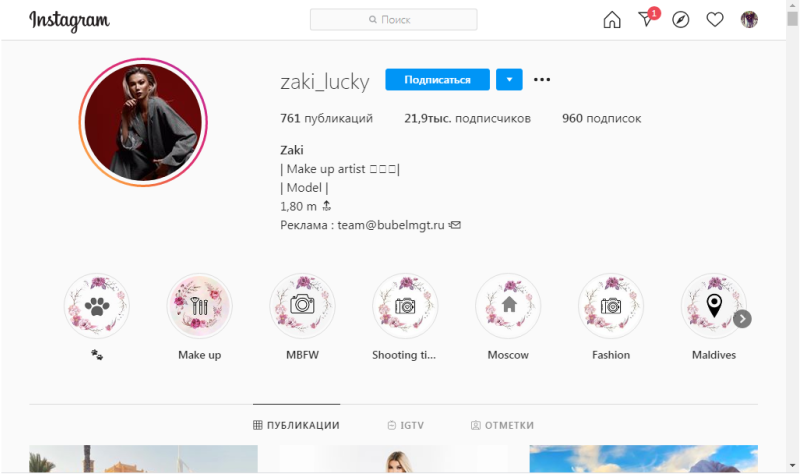Click the Поиск search field
Viewport: 800px width, 474px height.
393,20
